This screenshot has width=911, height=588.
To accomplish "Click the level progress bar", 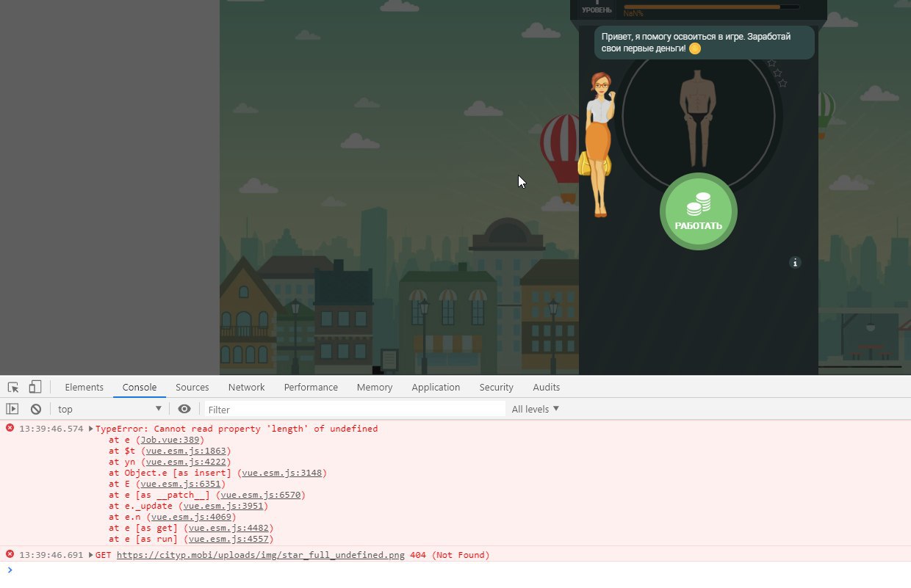I will point(711,7).
